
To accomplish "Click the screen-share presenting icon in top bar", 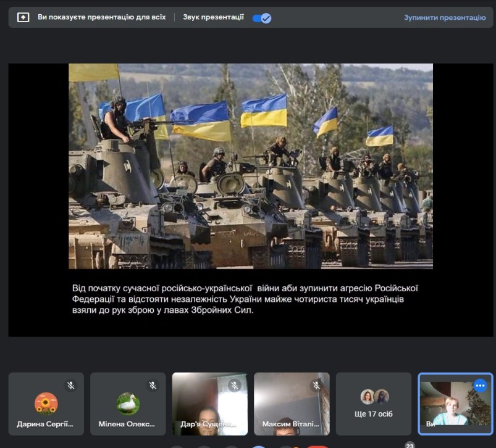I will tap(23, 18).
